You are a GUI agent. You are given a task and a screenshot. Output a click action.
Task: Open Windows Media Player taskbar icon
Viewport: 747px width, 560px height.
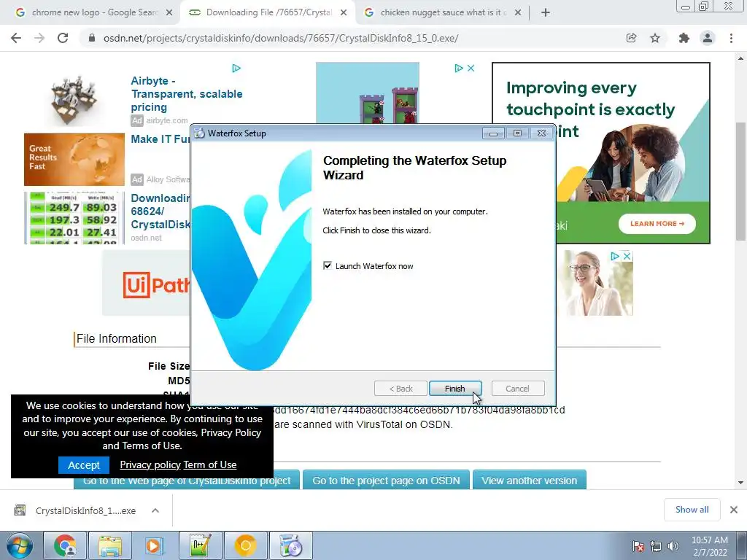(154, 545)
